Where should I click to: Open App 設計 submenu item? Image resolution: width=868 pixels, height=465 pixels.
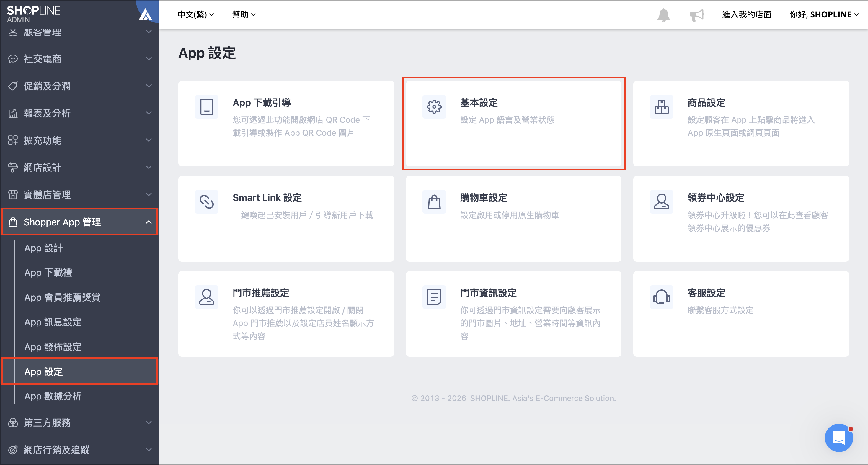43,248
